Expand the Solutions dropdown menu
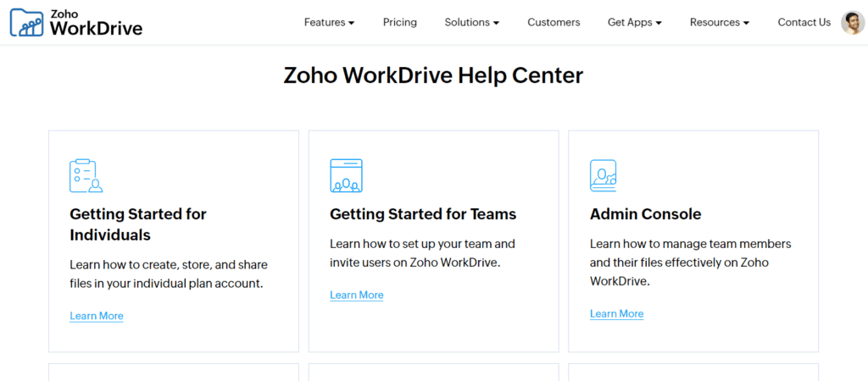Viewport: 868px width, 381px height. [472, 23]
